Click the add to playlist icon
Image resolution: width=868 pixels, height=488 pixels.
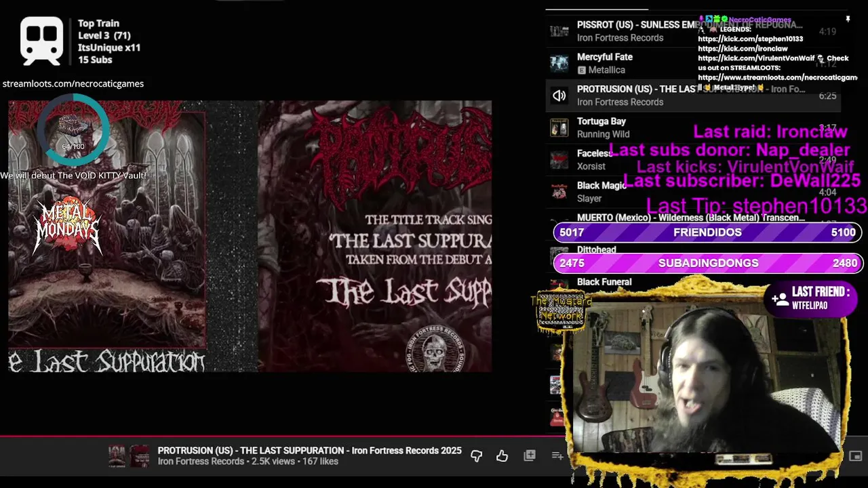557,456
